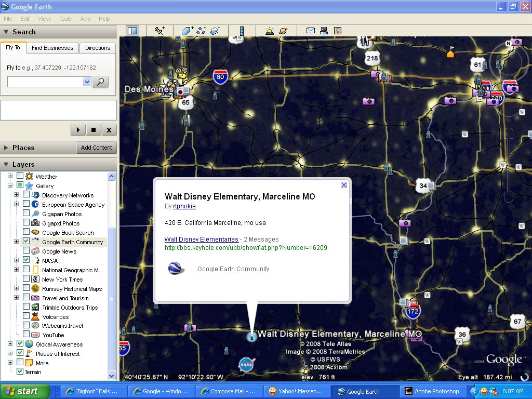
Task: Click the N on the compass ring
Action: (x=508, y=44)
